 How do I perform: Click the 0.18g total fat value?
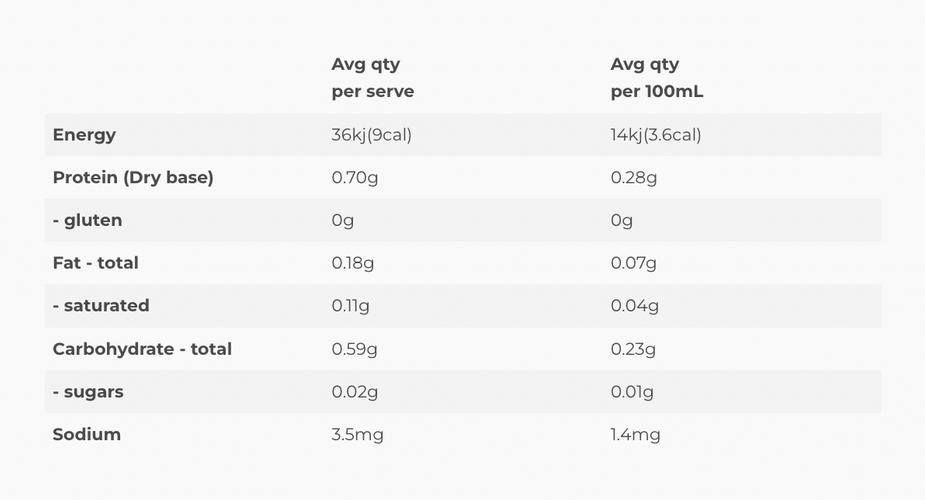pos(353,263)
